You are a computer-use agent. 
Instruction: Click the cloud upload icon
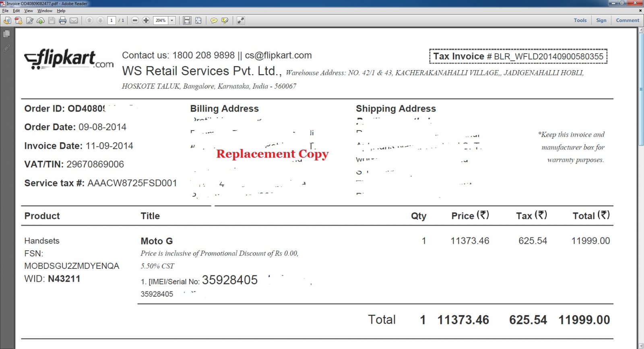click(x=41, y=21)
